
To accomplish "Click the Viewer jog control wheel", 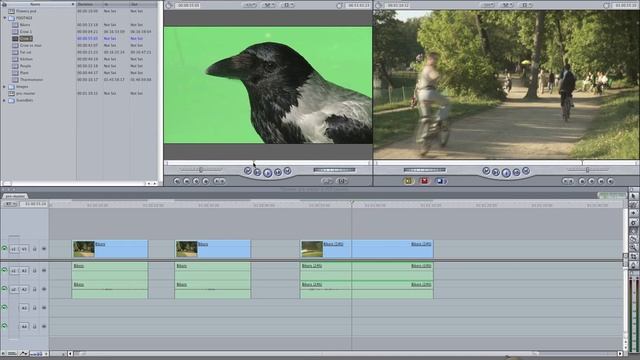I will pyautogui.click(x=334, y=170).
